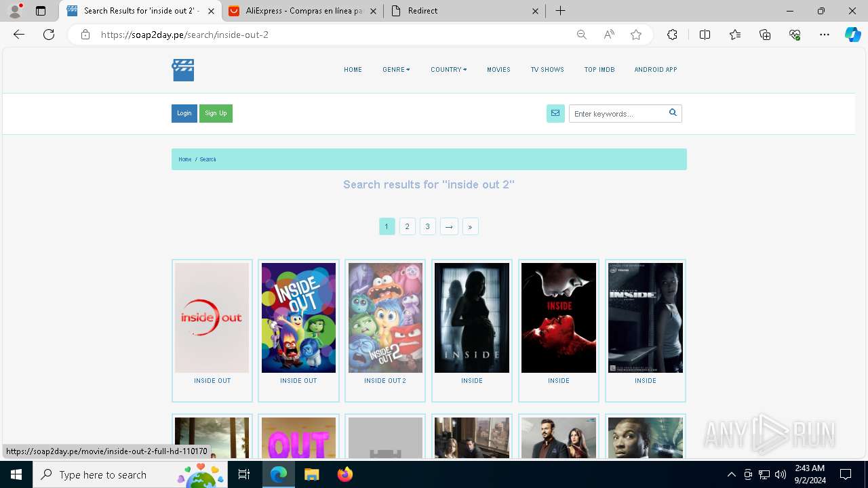Switch to the Redirect tab

coord(465,11)
